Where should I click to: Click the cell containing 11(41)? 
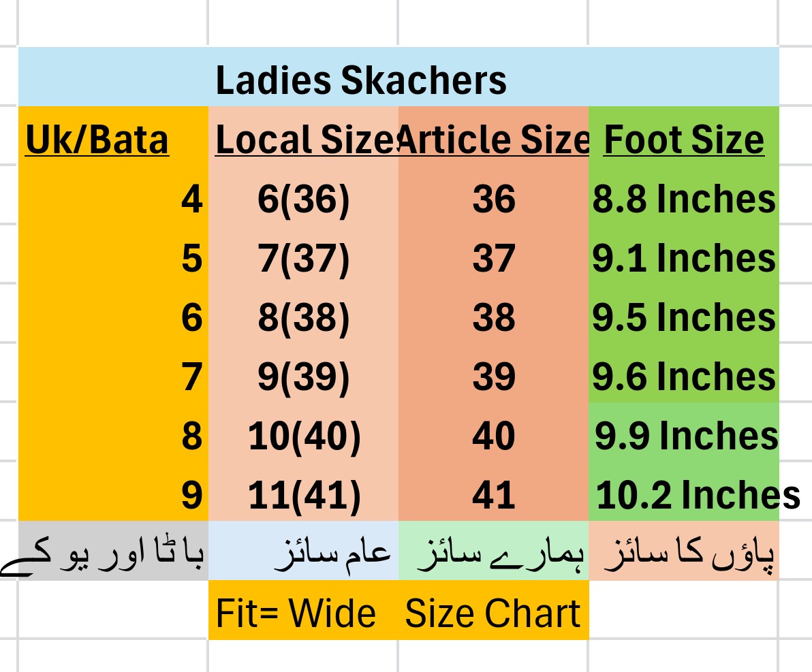click(x=303, y=496)
